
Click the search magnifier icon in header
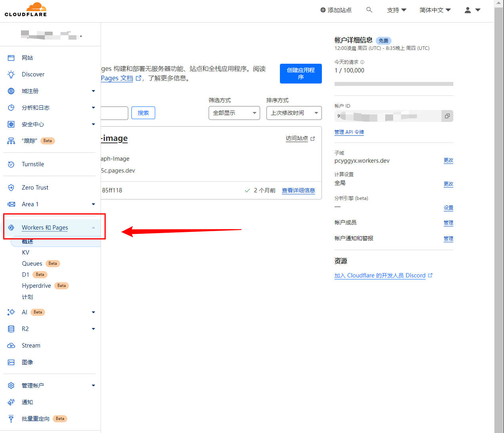pos(369,10)
